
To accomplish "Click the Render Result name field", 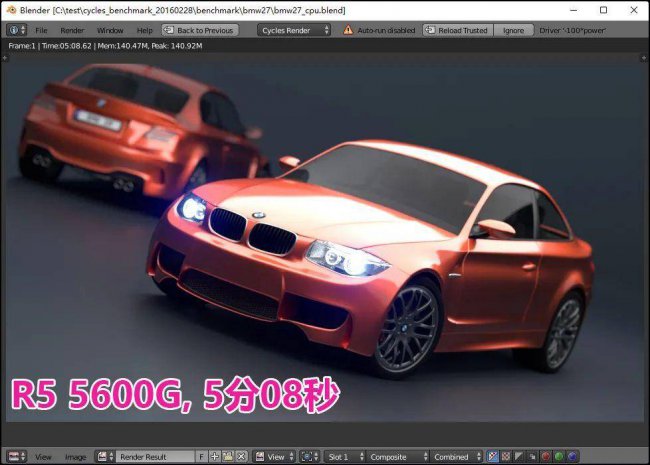I will pos(155,457).
